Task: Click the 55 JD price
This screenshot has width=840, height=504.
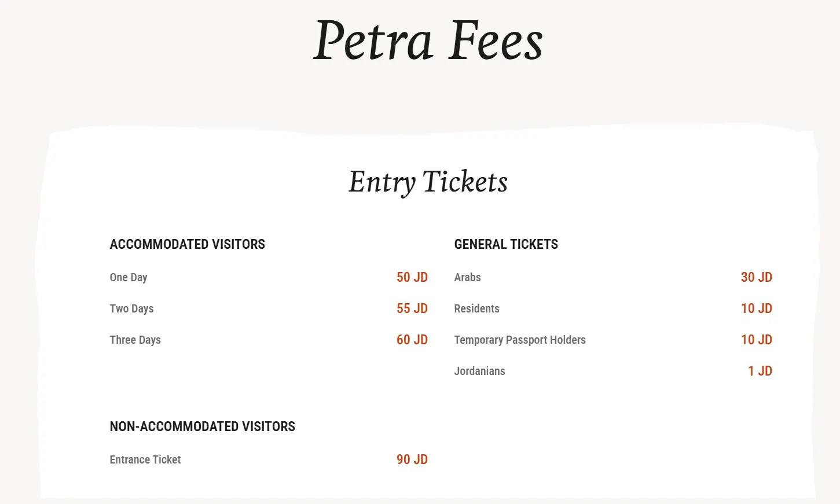Action: [412, 308]
